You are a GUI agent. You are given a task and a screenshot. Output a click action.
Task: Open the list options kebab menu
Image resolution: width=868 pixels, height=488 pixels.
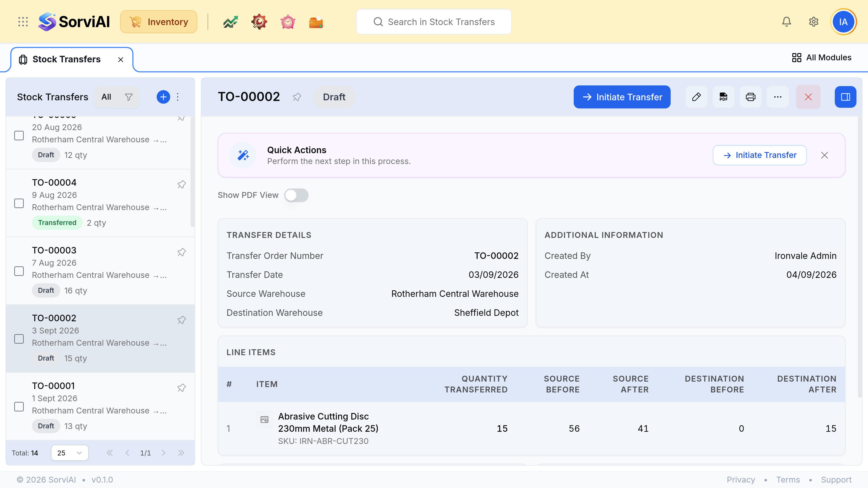tap(178, 97)
